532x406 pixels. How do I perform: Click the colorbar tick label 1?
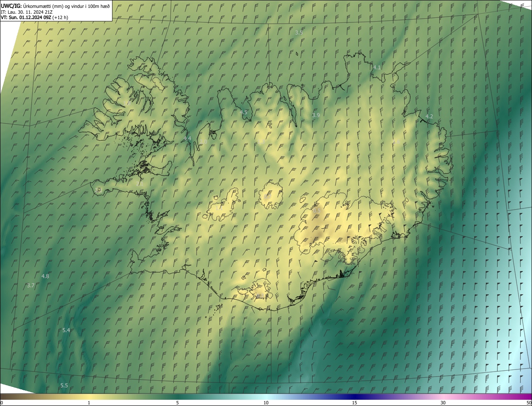click(89, 403)
